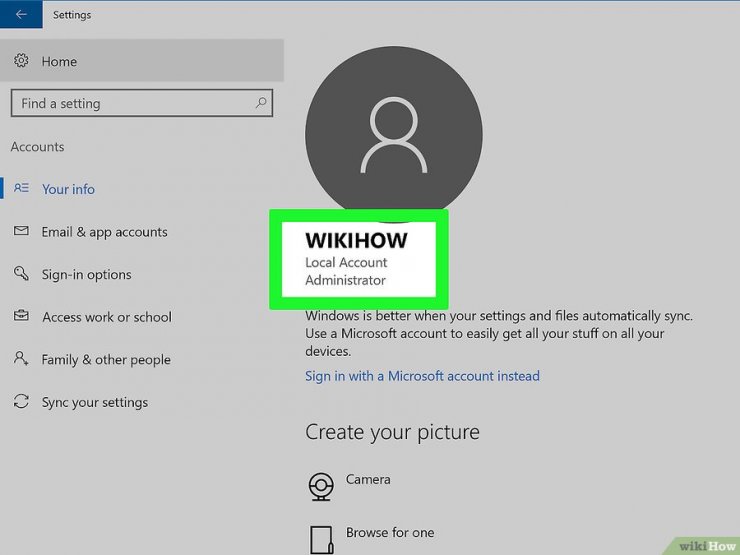This screenshot has height=555, width=740.
Task: Click Browse for one label
Action: [x=390, y=532]
